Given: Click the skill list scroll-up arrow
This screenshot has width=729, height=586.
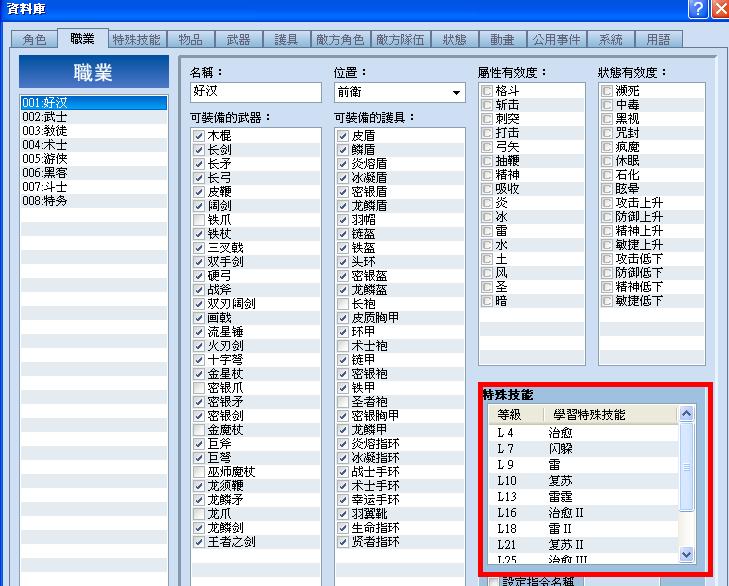Looking at the screenshot, I should click(686, 413).
